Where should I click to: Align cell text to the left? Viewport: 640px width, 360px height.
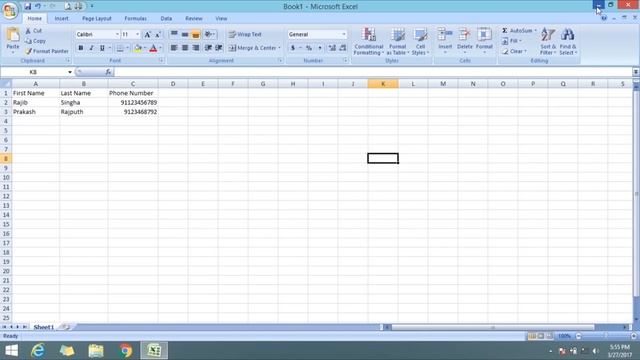(x=174, y=48)
